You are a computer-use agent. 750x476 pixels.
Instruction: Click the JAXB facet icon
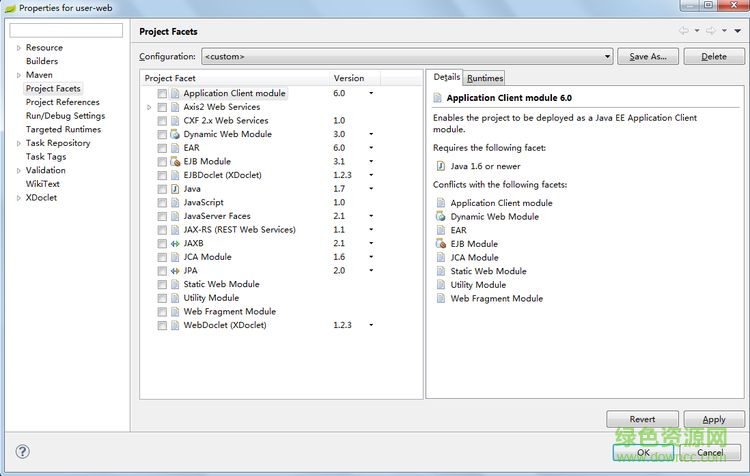[x=175, y=243]
